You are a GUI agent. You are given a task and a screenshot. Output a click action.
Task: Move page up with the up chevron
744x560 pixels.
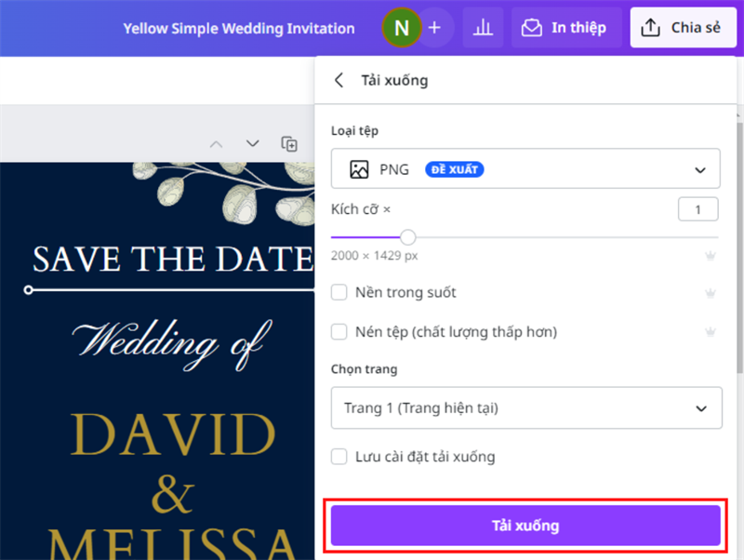(x=216, y=143)
